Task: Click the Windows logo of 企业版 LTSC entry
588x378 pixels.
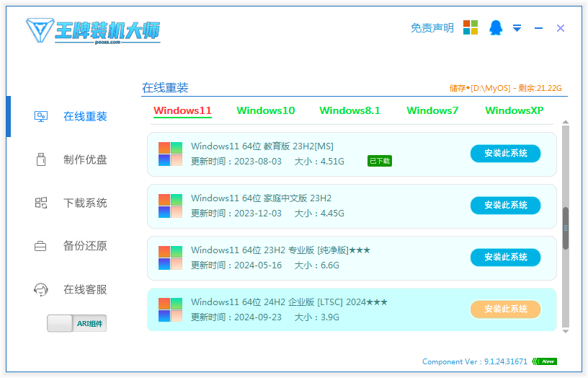Action: 170,309
